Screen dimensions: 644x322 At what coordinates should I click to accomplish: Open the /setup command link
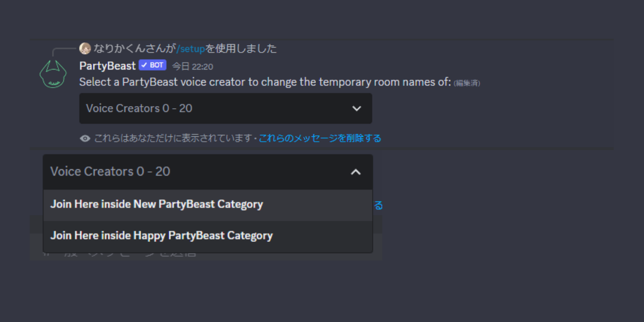pyautogui.click(x=190, y=48)
